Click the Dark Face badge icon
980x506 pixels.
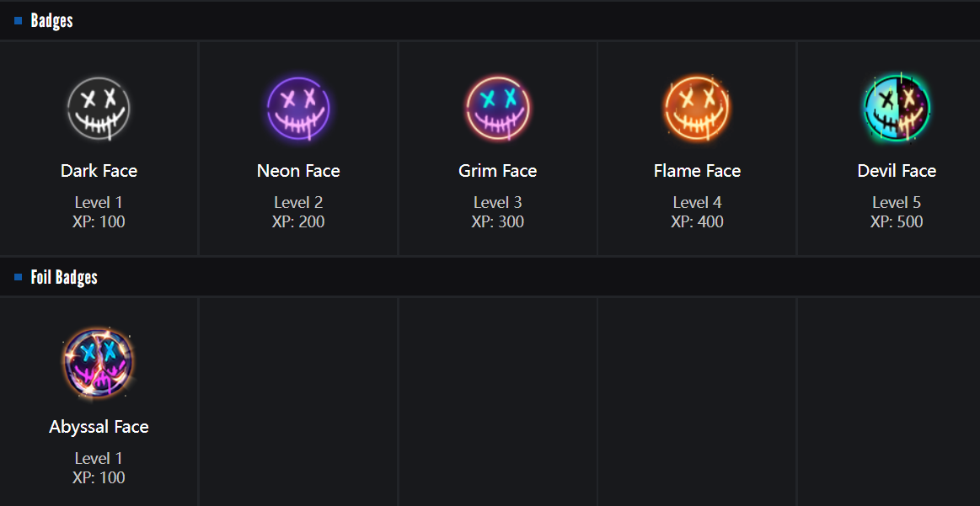click(99, 109)
